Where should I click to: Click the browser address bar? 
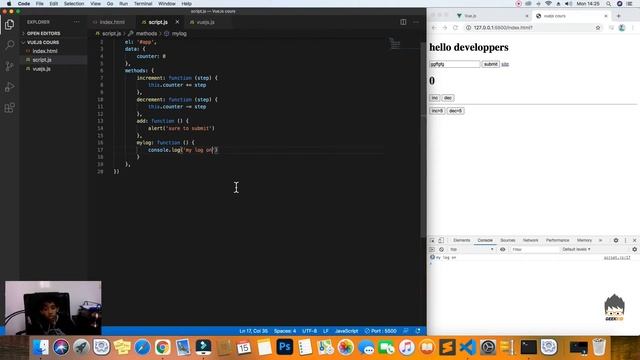click(x=531, y=28)
